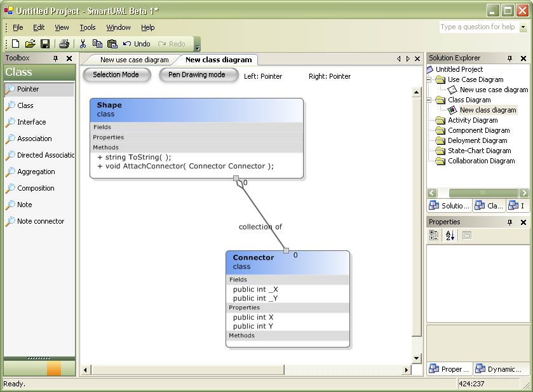Toggle the pin on the Solution Explorer panel
The width and height of the screenshot is (533, 392).
tap(509, 58)
